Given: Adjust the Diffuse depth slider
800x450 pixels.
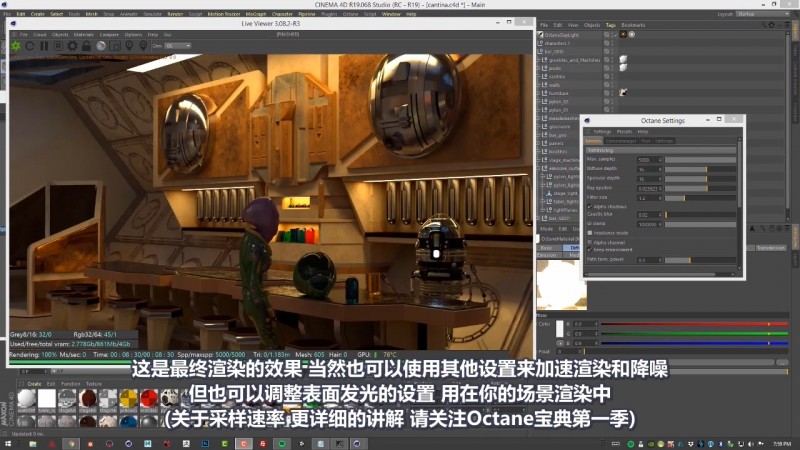Looking at the screenshot, I should [x=701, y=169].
